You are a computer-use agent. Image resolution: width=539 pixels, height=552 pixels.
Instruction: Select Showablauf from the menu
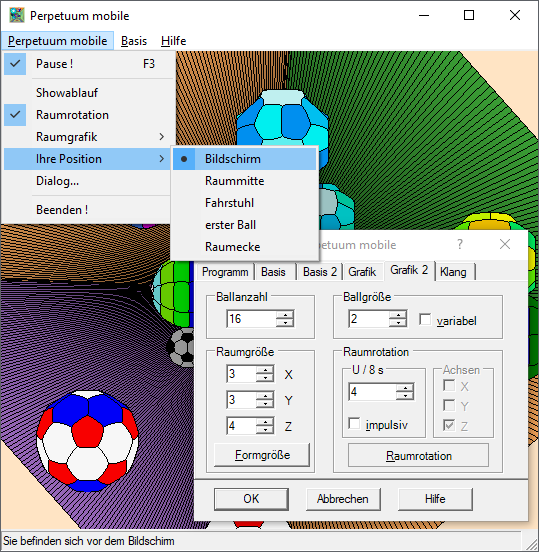tap(89, 93)
